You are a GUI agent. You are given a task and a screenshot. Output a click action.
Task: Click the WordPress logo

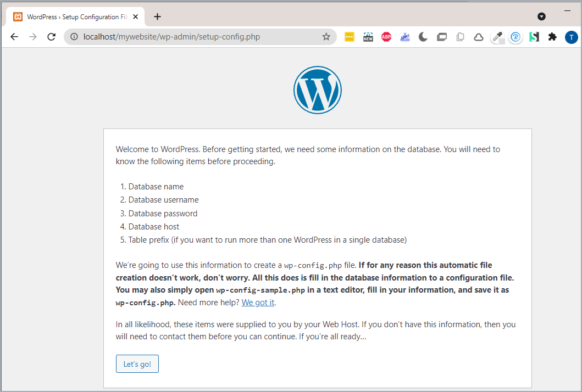click(317, 90)
